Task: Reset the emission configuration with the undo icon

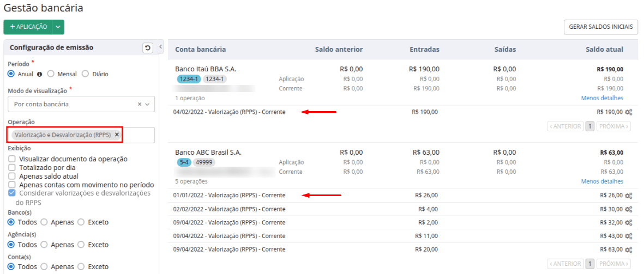Action: [x=147, y=48]
